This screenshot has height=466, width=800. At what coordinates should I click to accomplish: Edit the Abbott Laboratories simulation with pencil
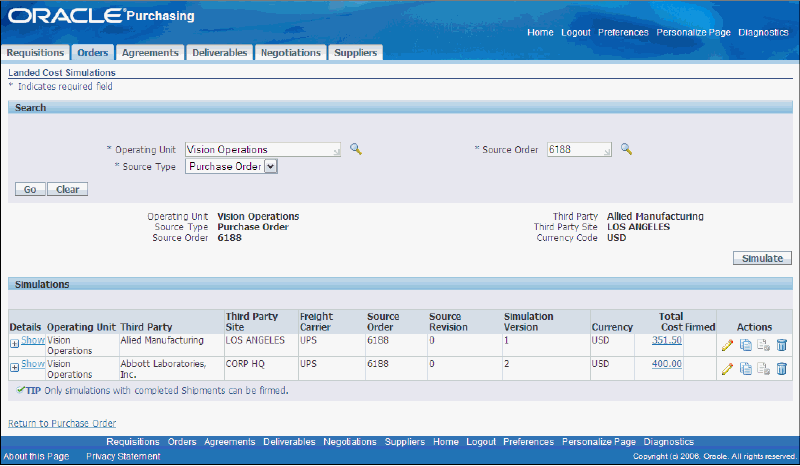(727, 369)
